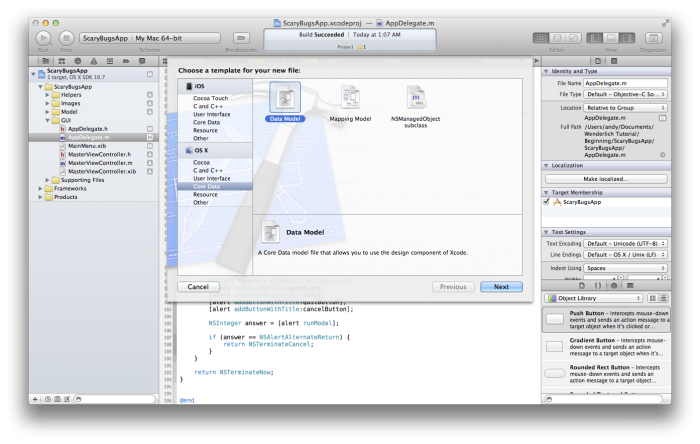Switch to the Version editor
The width and height of the screenshot is (700, 444).
click(x=573, y=38)
